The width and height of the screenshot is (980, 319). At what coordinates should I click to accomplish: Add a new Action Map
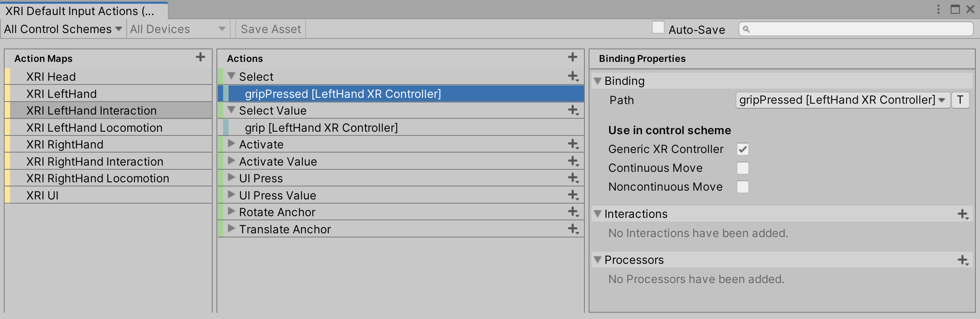click(201, 56)
